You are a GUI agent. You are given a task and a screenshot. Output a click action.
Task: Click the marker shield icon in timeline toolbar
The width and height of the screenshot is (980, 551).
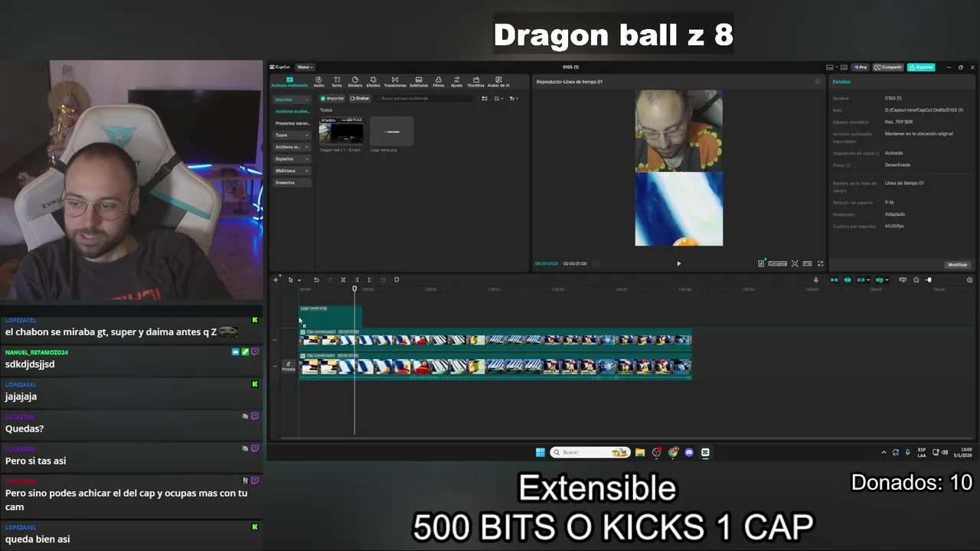(x=397, y=280)
